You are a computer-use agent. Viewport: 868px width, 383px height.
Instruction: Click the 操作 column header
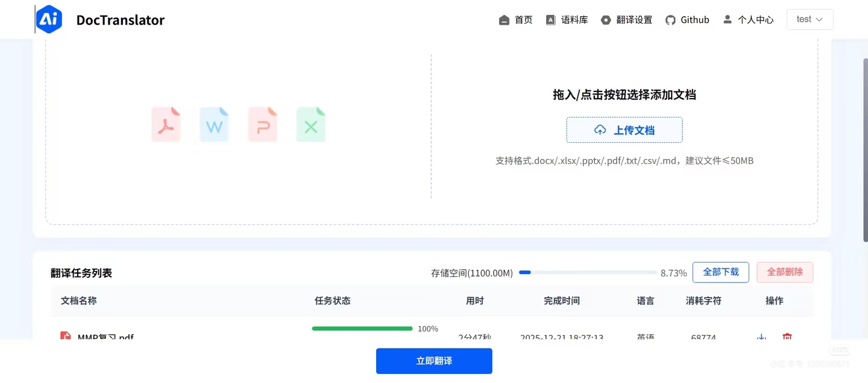(775, 300)
